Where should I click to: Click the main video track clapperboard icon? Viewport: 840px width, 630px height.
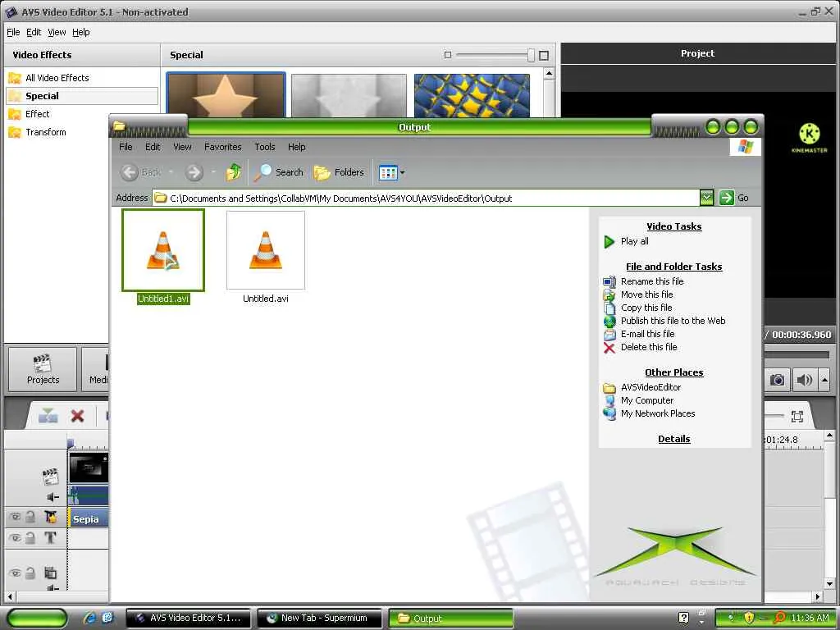point(50,475)
